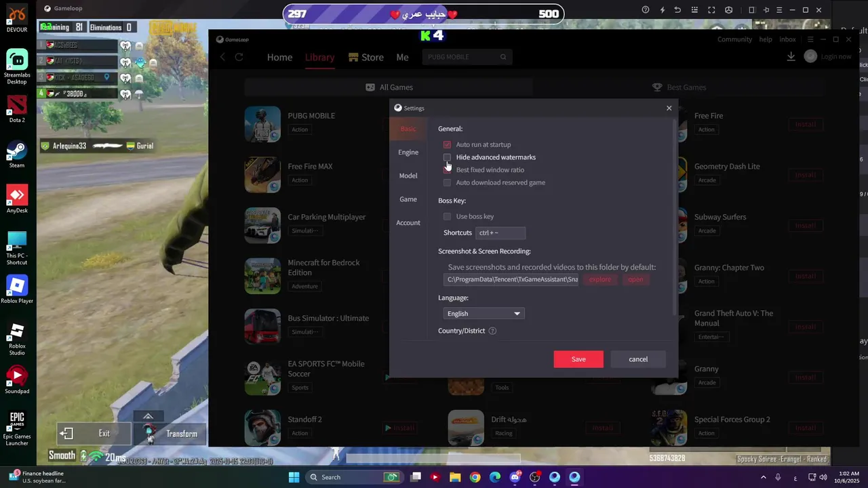Open the Language dropdown set to English
Viewport: 868px width, 488px height.
coord(484,314)
